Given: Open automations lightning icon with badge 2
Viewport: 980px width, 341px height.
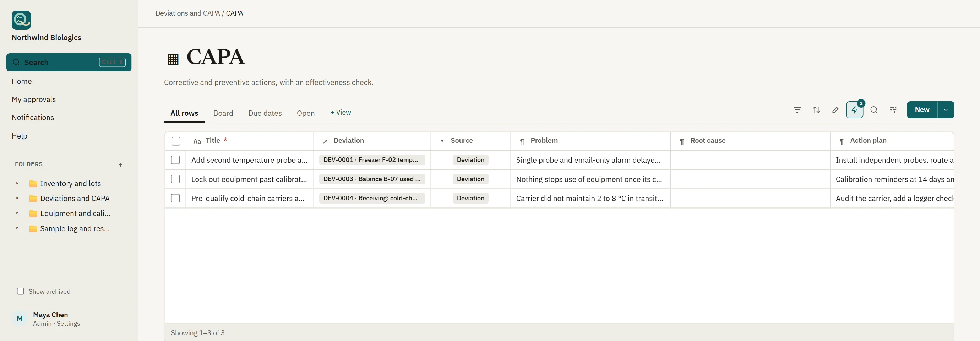Looking at the screenshot, I should [x=855, y=110].
